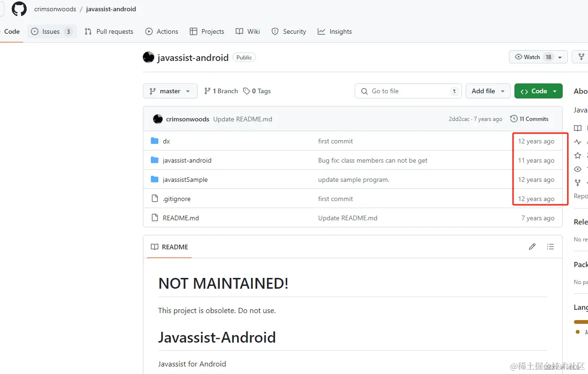Click the commit author avatar in the commit bar
Viewport: 588px width, 374px height.
pyautogui.click(x=158, y=119)
